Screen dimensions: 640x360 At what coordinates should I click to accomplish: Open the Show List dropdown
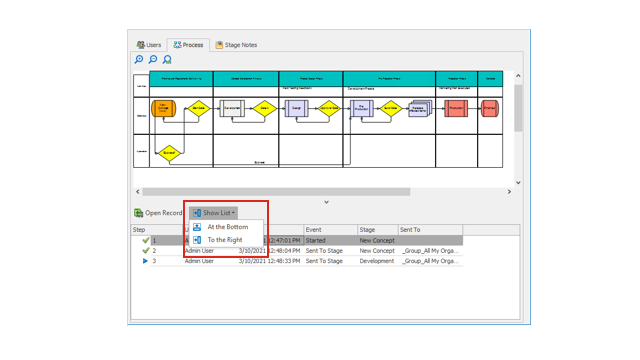[x=213, y=213]
